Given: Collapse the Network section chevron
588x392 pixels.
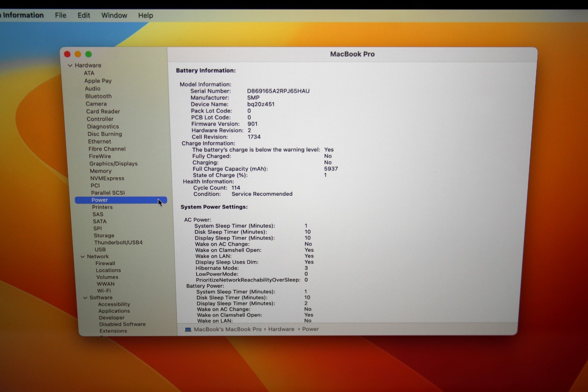Looking at the screenshot, I should tap(82, 257).
